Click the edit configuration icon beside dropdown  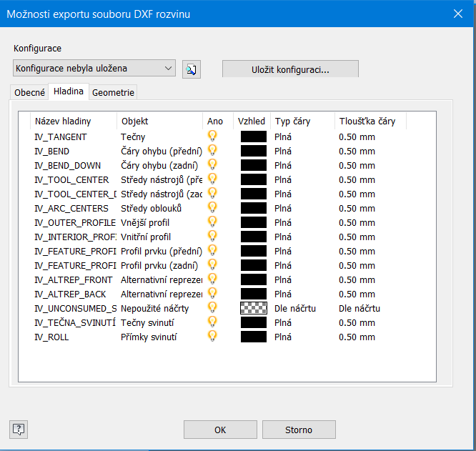pyautogui.click(x=191, y=69)
